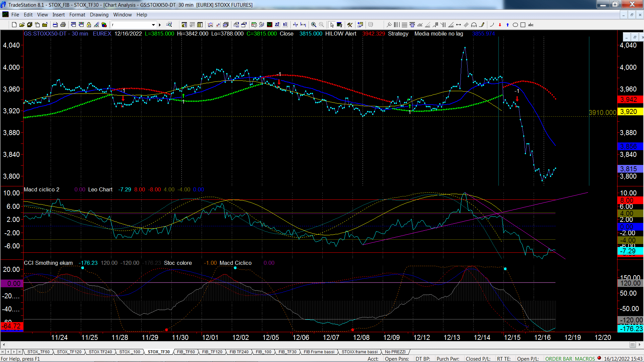Screen dimensions: 644x362
Task: Click the red 3,942 price axis label
Action: click(630, 100)
